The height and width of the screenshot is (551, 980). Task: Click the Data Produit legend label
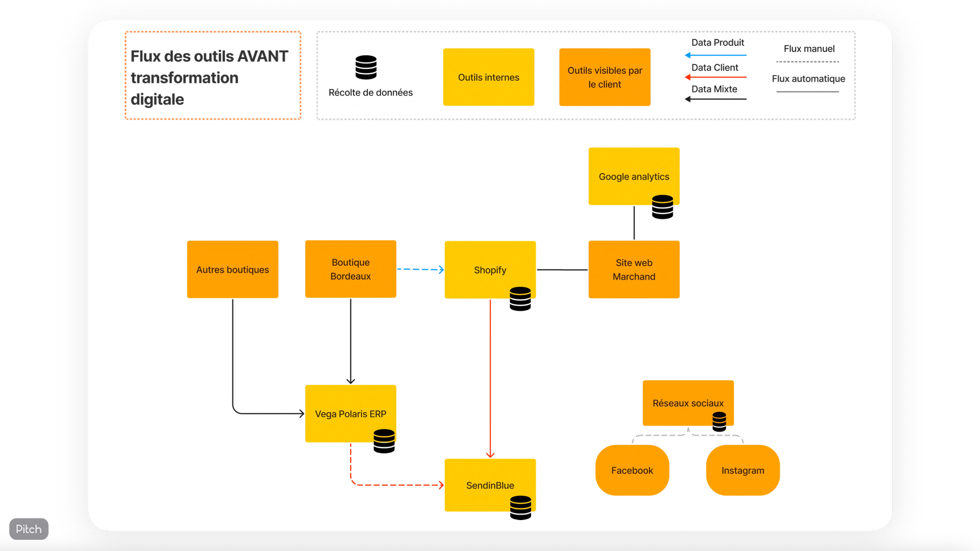717,42
